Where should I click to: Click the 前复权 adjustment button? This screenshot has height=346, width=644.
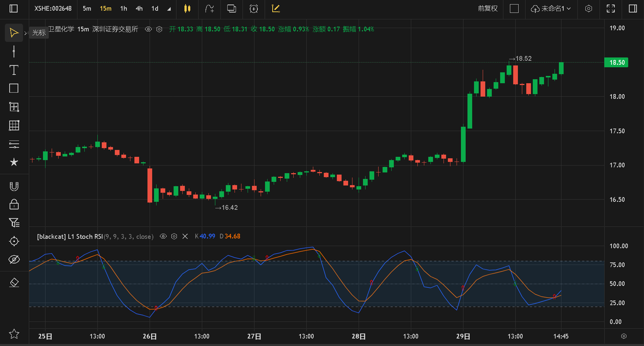click(x=488, y=9)
